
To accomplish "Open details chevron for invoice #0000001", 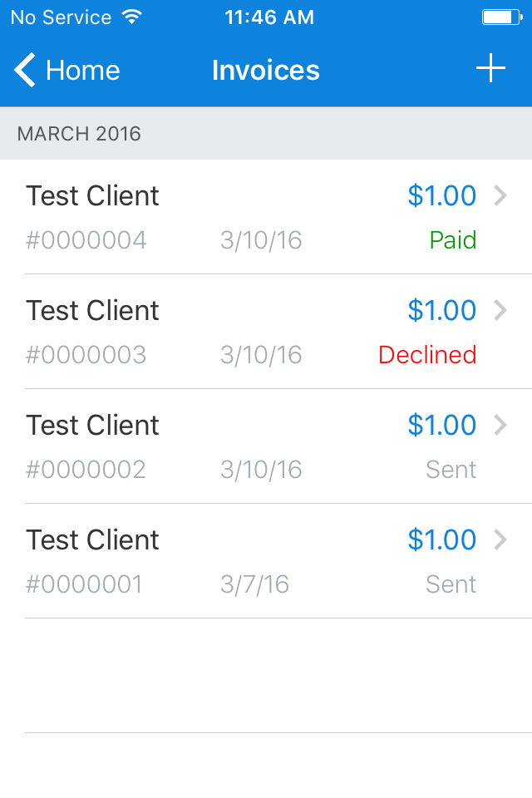I will [x=503, y=539].
